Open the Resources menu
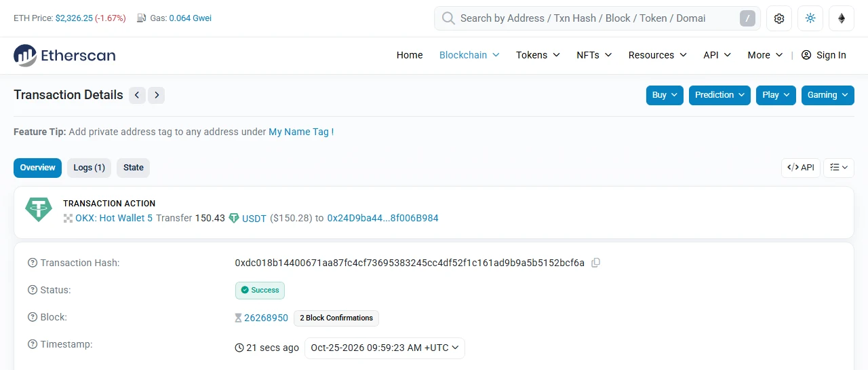Viewport: 868px width, 370px height. tap(657, 55)
